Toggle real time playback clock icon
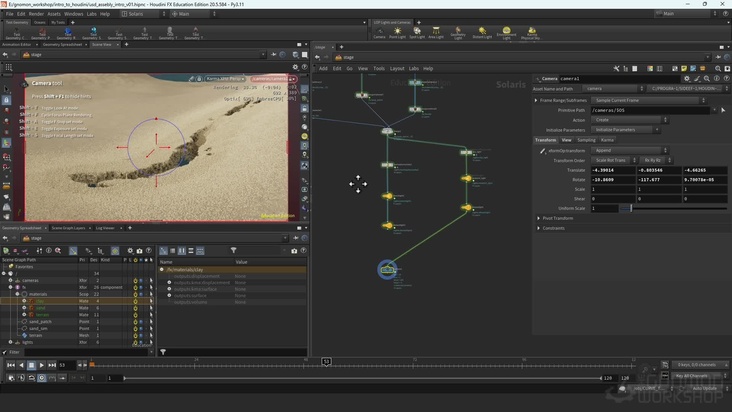Viewport: 732px width, 412px height. click(x=42, y=378)
